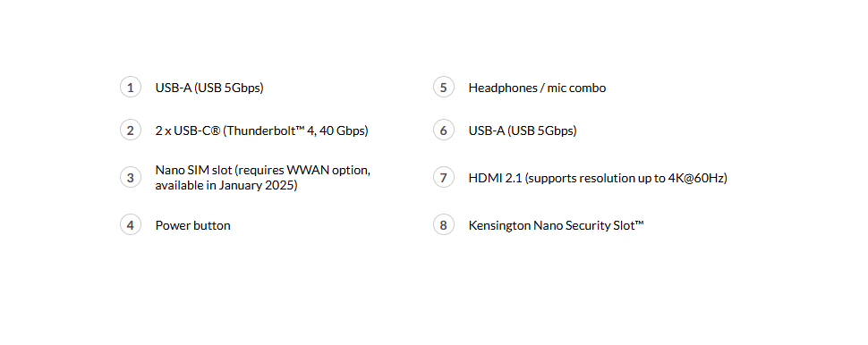Click the Headphones / mic combo text
Screen dimensions: 868x345
tap(537, 88)
